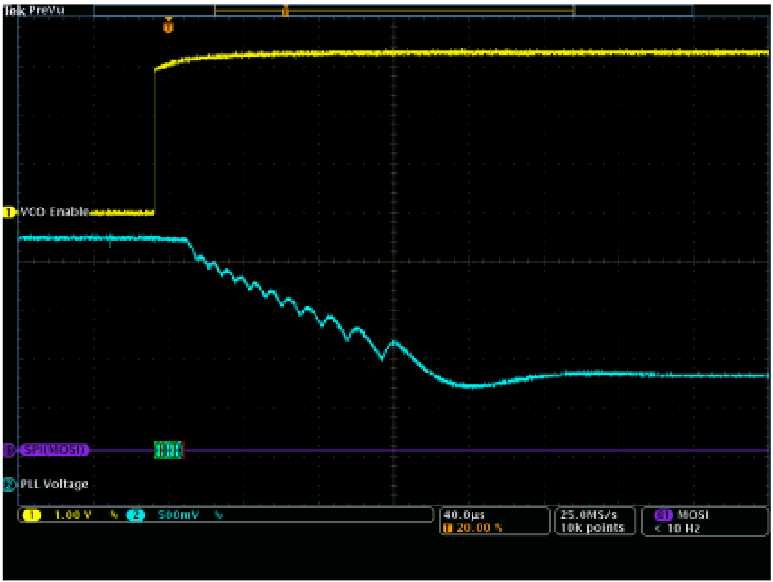Click the orange trigger position marker
Viewport: 773px width, 582px height.
point(168,26)
